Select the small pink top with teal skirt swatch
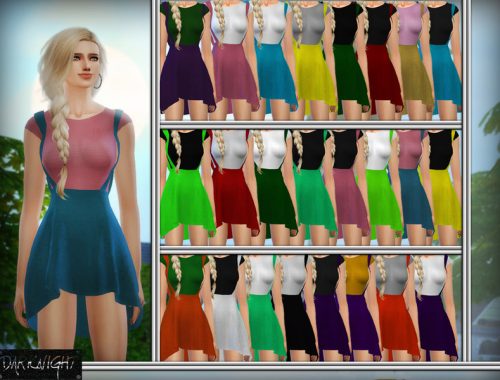Viewport: 500px width, 380px height. coord(413,187)
